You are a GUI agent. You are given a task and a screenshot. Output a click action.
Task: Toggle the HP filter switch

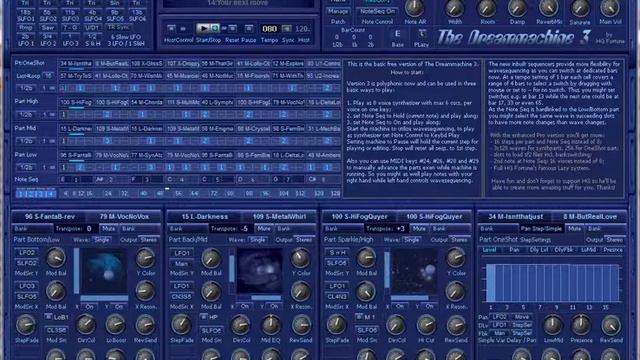click(x=204, y=317)
